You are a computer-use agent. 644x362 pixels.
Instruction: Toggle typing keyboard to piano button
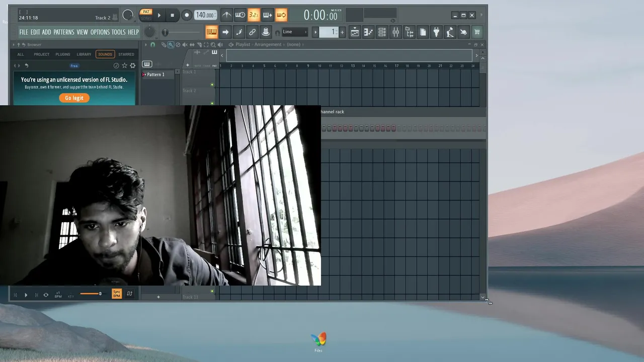click(211, 32)
